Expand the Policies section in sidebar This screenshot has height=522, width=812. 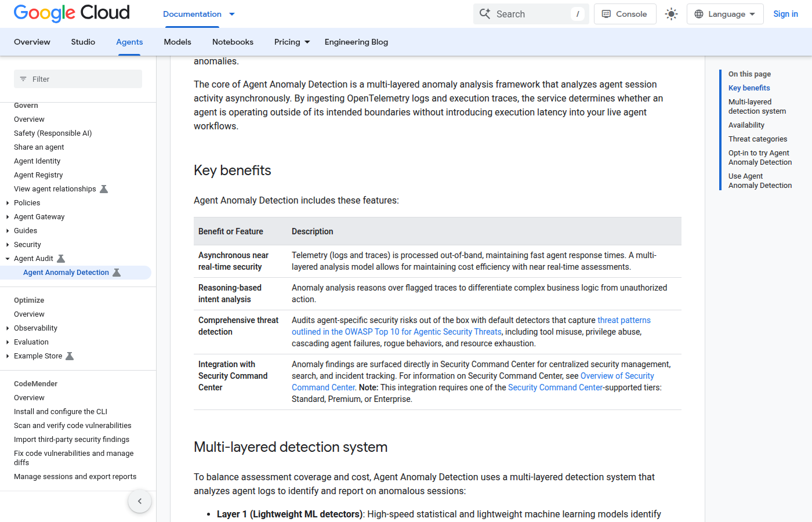(x=8, y=203)
